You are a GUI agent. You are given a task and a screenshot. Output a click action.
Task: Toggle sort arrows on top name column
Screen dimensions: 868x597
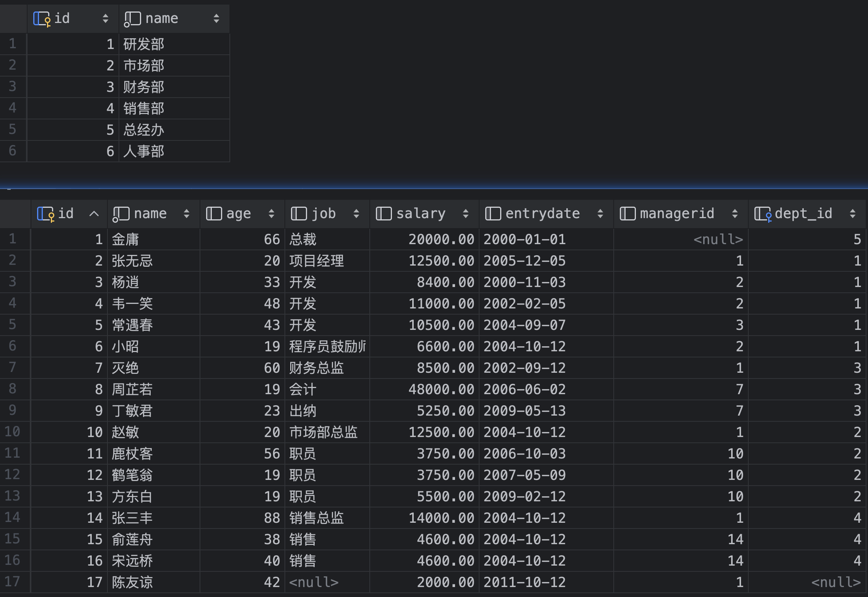coord(216,18)
